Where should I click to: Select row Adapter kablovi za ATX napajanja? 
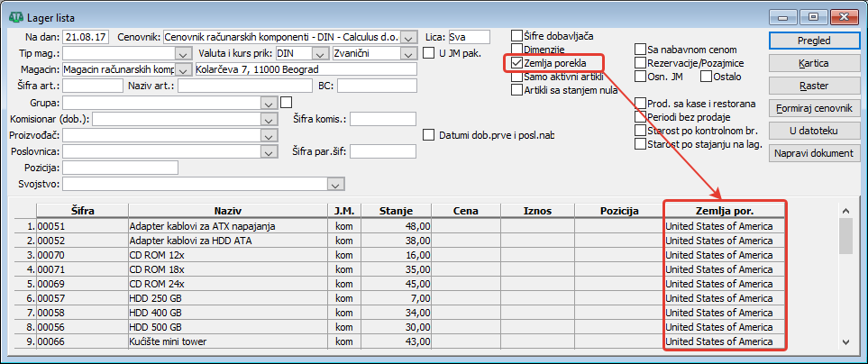tap(399, 226)
